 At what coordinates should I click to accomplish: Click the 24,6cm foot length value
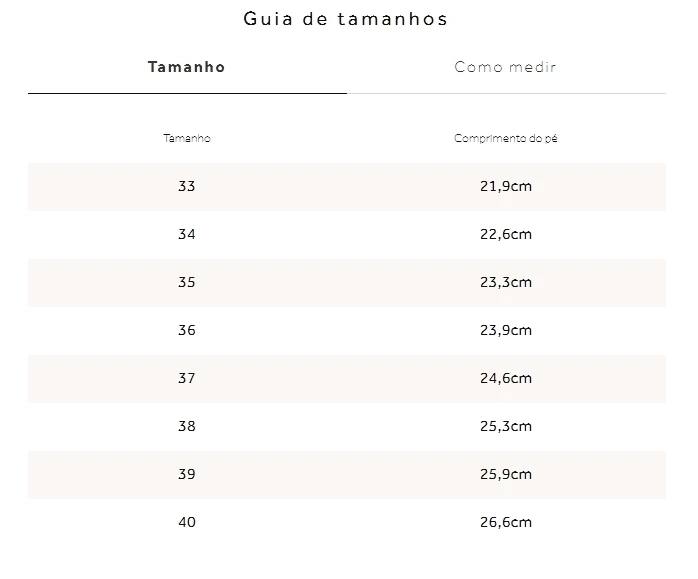506,378
